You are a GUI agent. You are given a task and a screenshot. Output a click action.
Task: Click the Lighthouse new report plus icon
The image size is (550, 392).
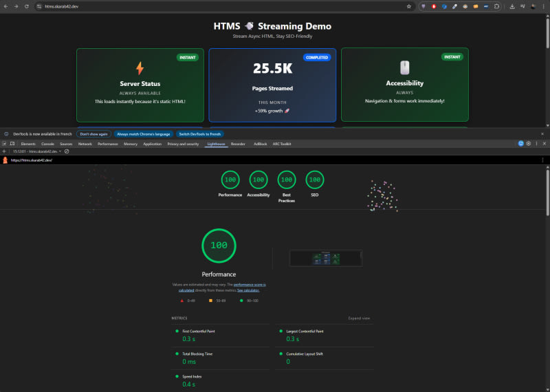[5, 151]
